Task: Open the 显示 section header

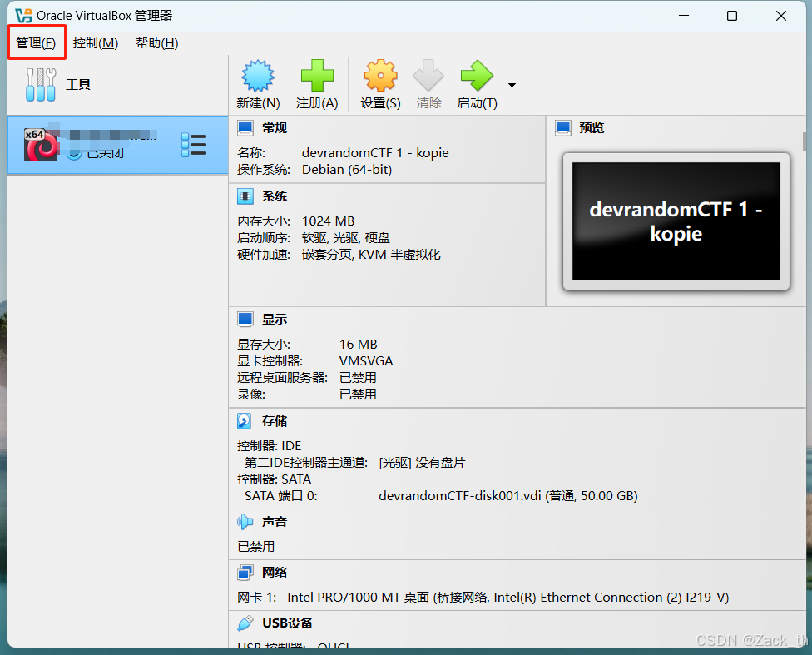Action: (x=275, y=320)
